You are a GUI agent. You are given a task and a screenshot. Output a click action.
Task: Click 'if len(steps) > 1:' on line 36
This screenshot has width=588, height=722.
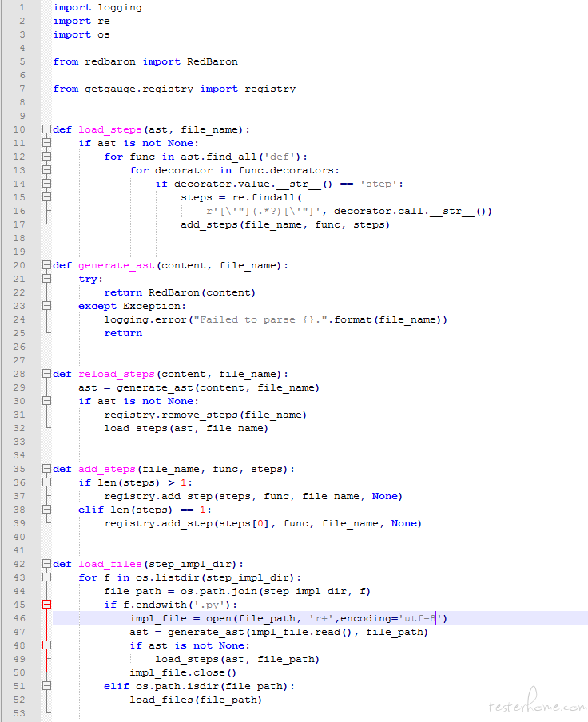(135, 483)
